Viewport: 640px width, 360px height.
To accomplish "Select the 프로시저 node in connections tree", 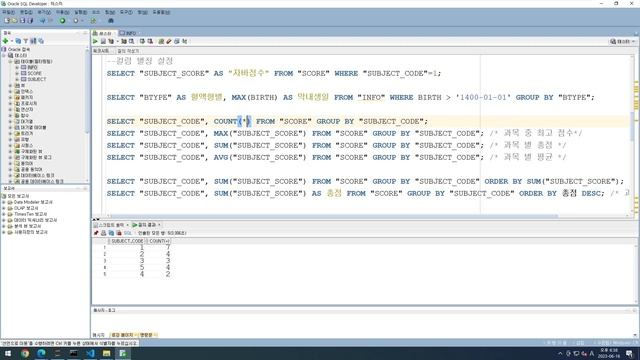I will 28,103.
